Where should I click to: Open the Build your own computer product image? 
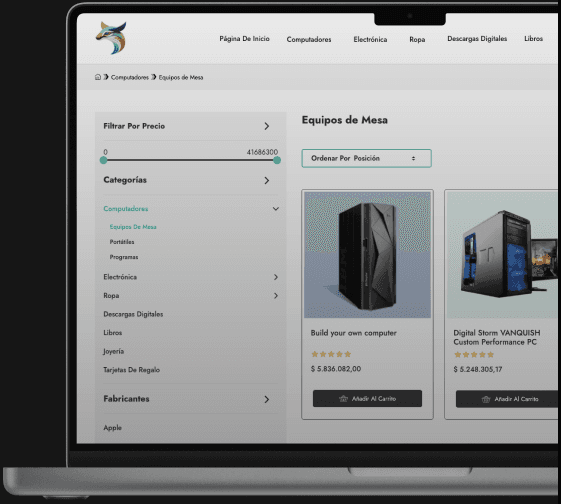367,255
